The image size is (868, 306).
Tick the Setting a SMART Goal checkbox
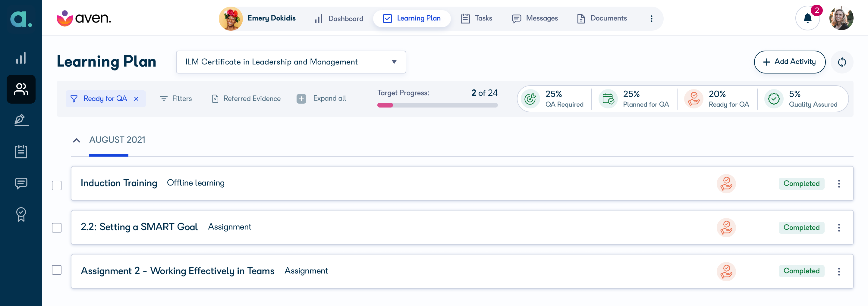tap(57, 228)
